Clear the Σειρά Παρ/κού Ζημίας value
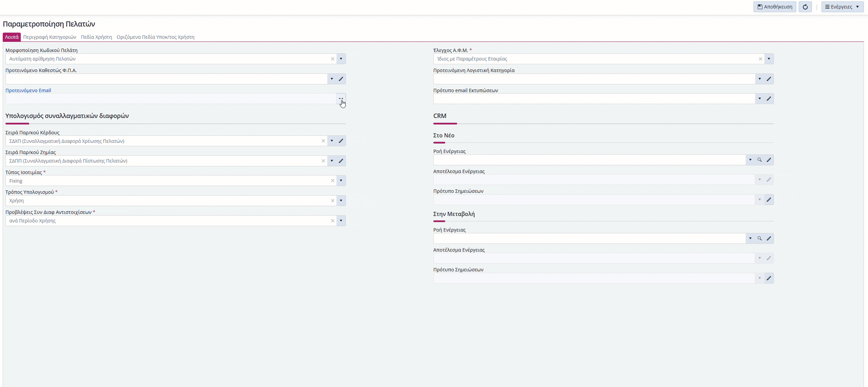The height and width of the screenshot is (387, 868). [x=323, y=161]
